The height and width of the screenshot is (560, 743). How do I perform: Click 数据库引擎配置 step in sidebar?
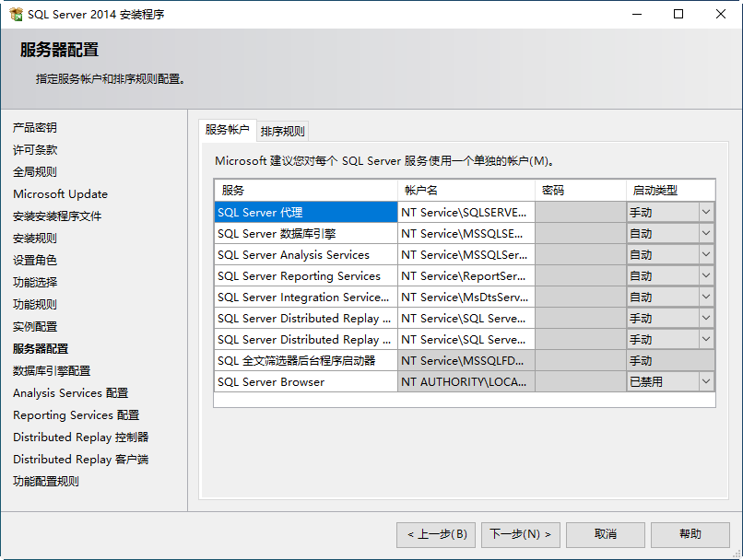tap(52, 370)
